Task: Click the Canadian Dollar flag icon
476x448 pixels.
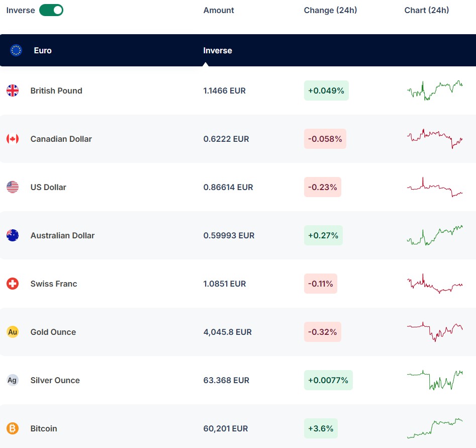Action: [13, 139]
